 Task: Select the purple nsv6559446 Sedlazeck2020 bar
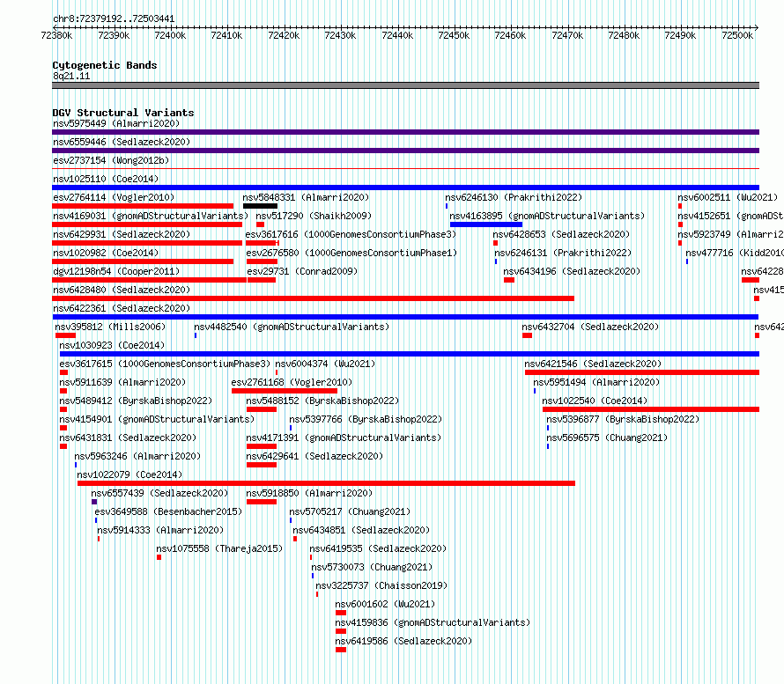(405, 151)
